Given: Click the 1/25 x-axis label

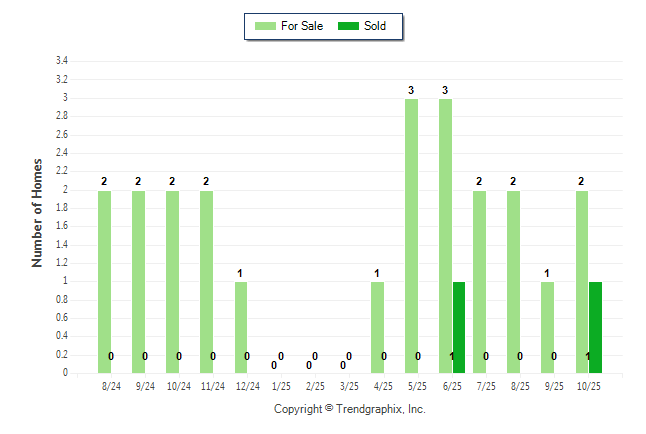Looking at the screenshot, I should tap(281, 385).
